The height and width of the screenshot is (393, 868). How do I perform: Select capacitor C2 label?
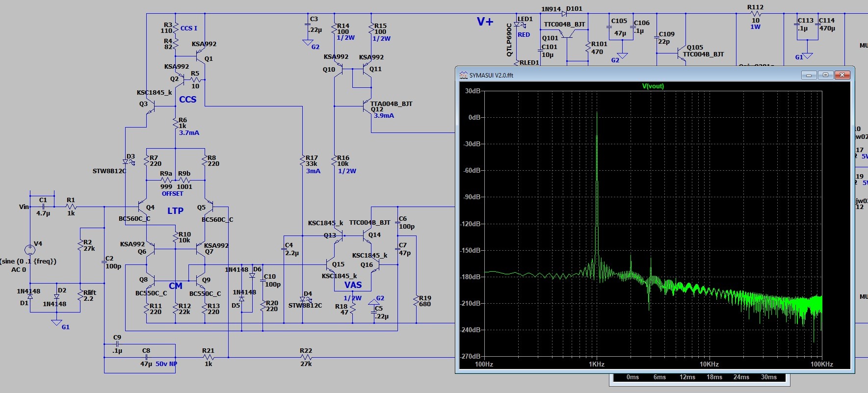tap(109, 258)
